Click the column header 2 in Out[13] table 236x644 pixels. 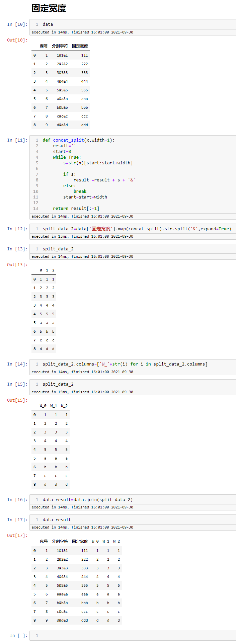pos(53,270)
